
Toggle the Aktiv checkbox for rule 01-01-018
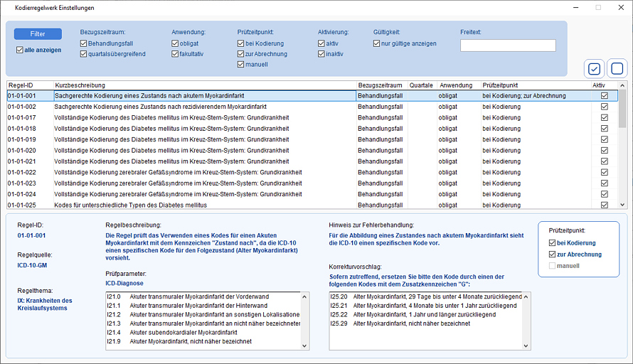(x=605, y=129)
